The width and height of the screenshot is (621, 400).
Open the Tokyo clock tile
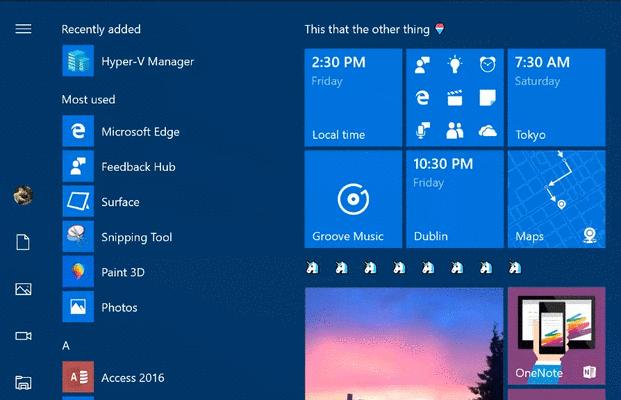coord(556,97)
